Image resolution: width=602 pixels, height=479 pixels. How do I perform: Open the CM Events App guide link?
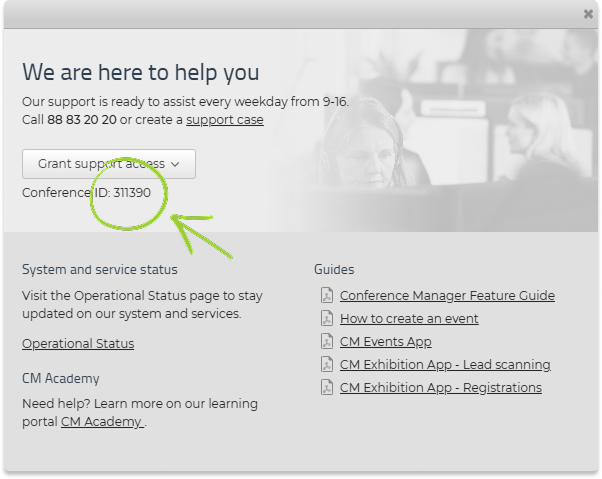tap(385, 341)
